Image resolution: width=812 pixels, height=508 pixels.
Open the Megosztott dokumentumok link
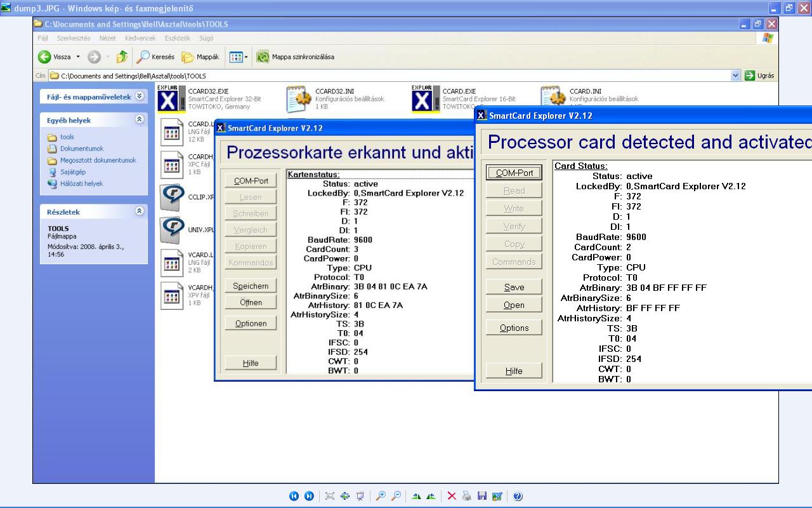click(98, 160)
